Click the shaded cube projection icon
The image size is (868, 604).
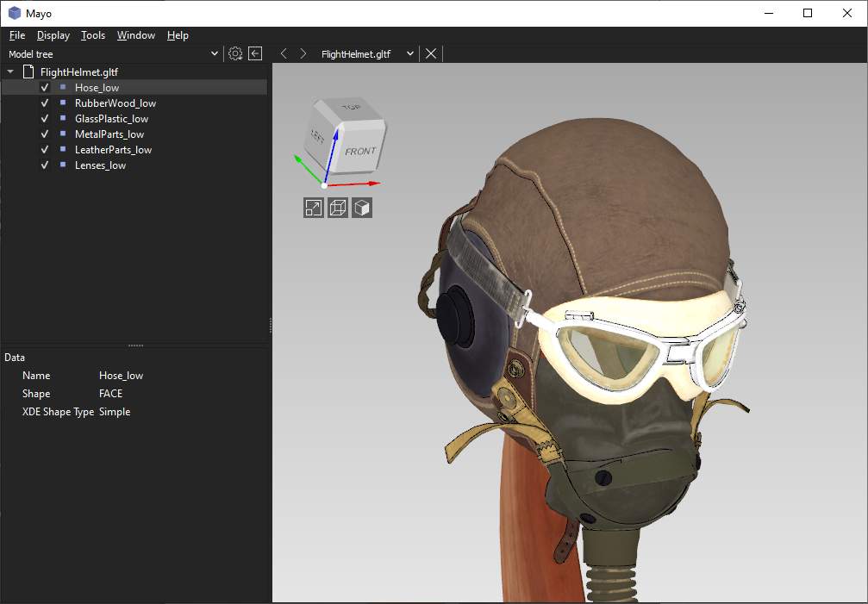coord(362,208)
